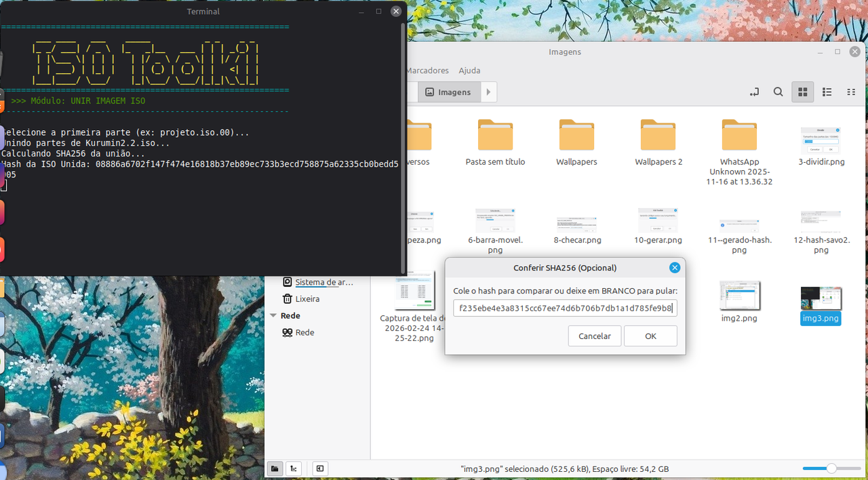Switch to icon grid view
Image resolution: width=868 pixels, height=480 pixels.
[803, 92]
